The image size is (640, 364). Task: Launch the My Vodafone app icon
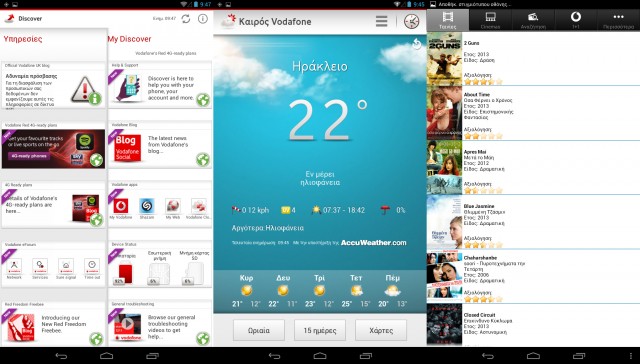(x=120, y=206)
